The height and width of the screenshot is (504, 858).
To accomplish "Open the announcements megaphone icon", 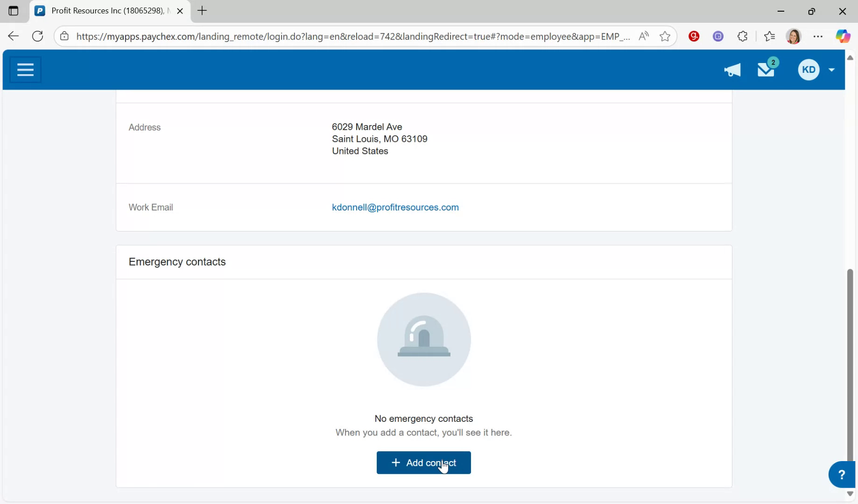I will [732, 70].
